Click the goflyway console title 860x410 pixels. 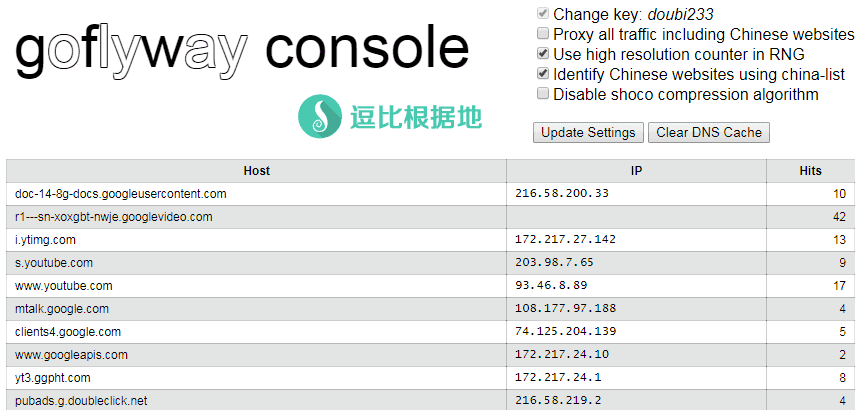[x=242, y=49]
